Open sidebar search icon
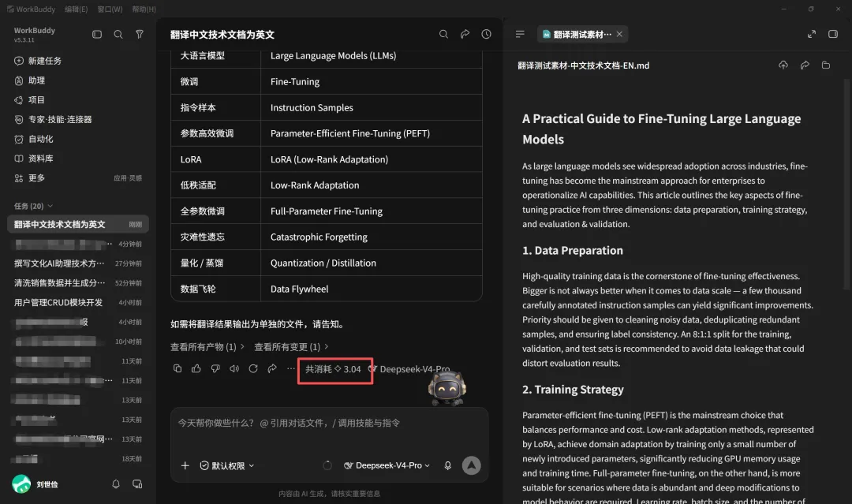The image size is (852, 504). pos(118,34)
